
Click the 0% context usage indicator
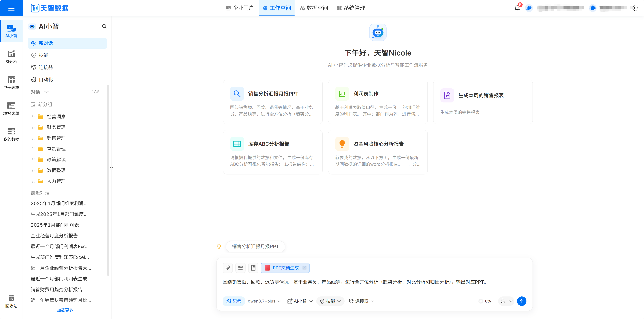[485, 301]
